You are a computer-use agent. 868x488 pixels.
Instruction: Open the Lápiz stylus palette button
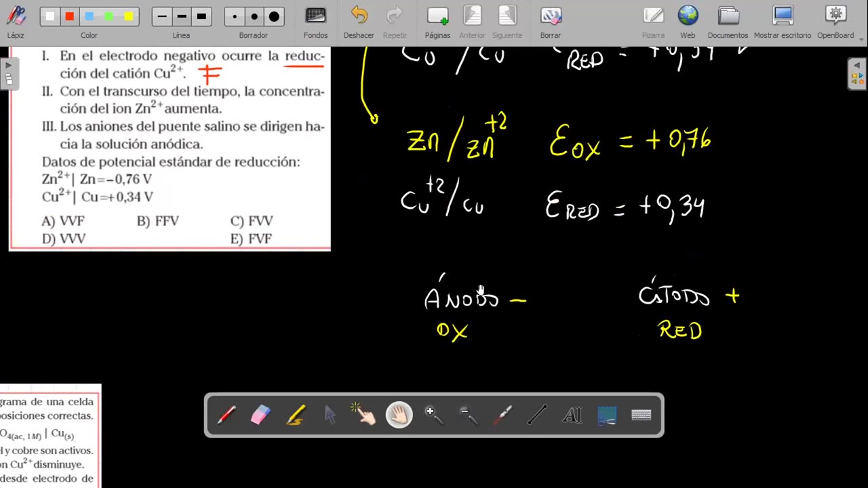pos(16,22)
